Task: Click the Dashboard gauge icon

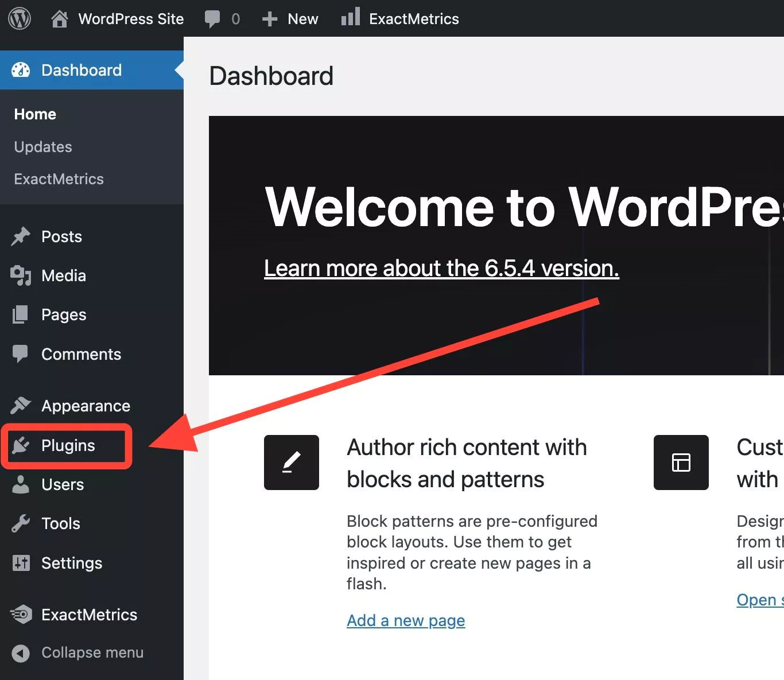Action: coord(21,70)
